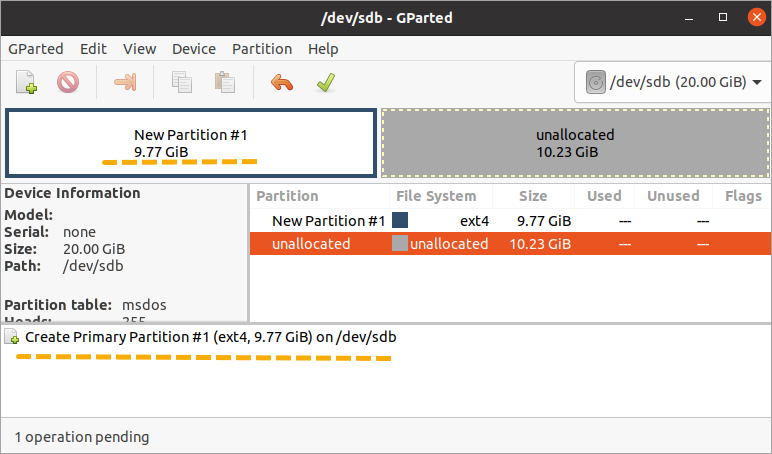Image resolution: width=772 pixels, height=454 pixels.
Task: Click the Resize/Move partition arrow icon
Action: coord(125,82)
